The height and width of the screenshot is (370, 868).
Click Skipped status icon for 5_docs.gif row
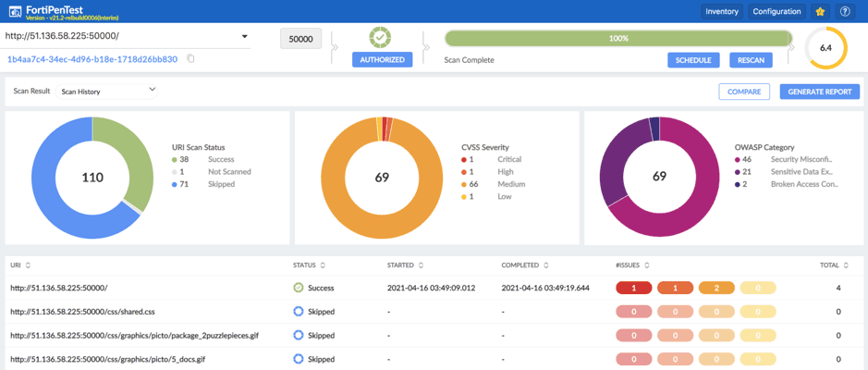[x=299, y=359]
